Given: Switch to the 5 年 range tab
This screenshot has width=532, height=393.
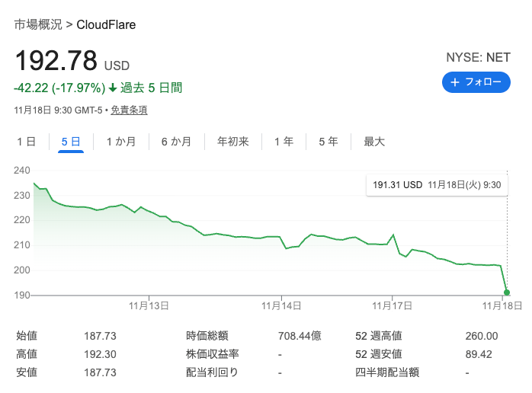Looking at the screenshot, I should click(328, 142).
